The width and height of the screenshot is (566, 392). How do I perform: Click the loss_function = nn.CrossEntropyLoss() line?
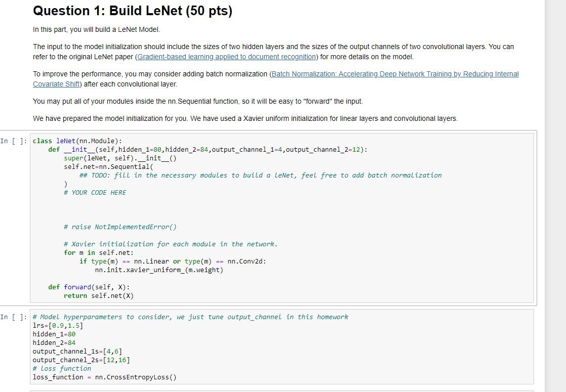tap(104, 377)
